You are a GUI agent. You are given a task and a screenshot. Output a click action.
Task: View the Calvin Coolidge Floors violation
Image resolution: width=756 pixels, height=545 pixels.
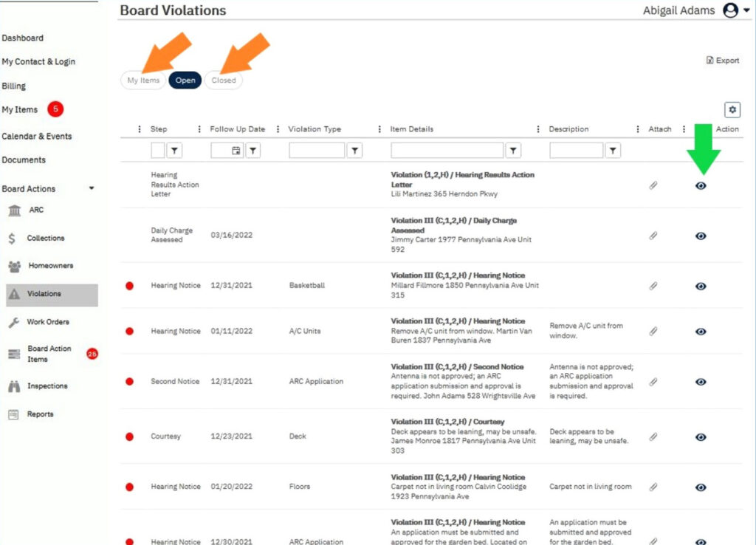click(701, 487)
